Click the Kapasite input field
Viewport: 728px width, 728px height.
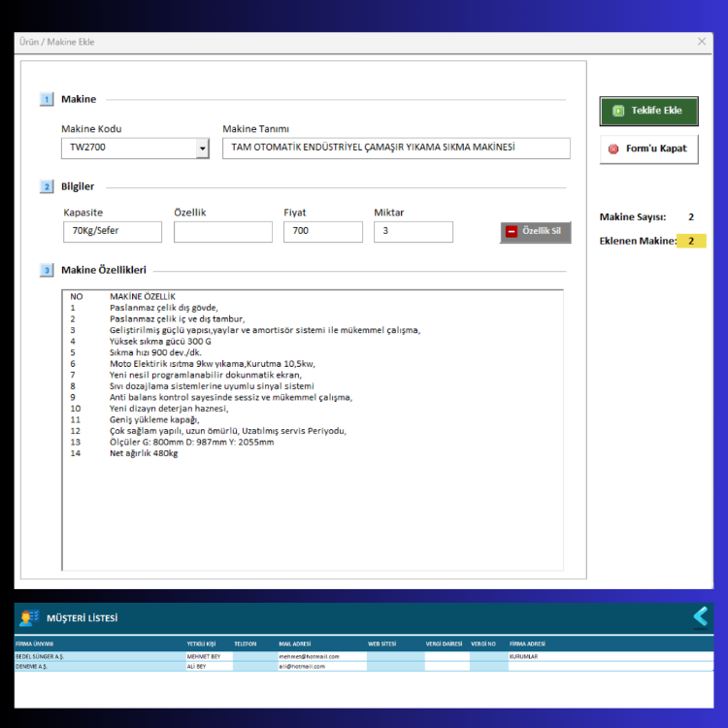pos(113,231)
